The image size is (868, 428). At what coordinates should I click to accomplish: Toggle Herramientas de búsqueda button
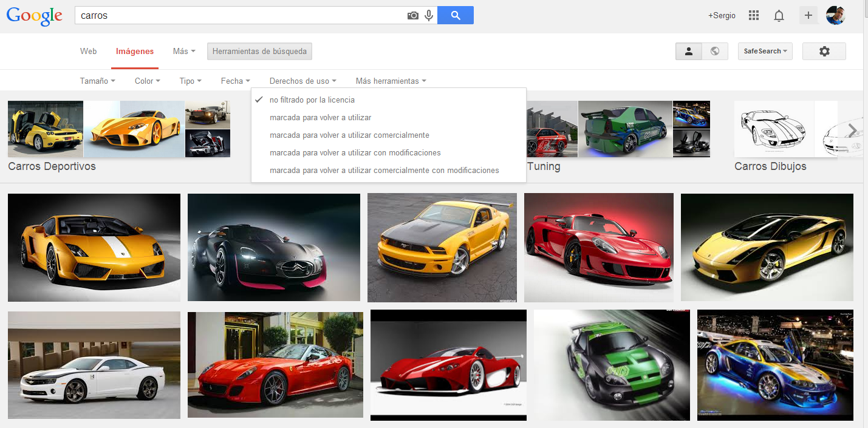(x=259, y=52)
